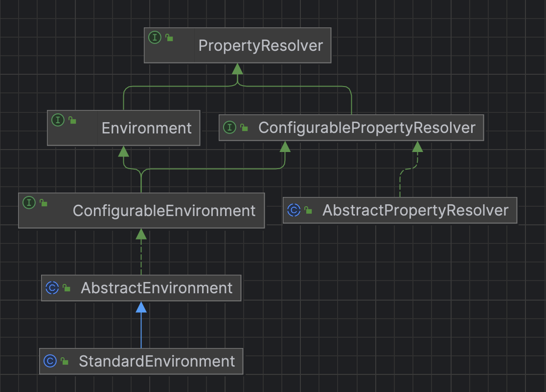Select the ConfigurablePropertyResolver node label
Viewport: 546px width, 392px height.
tap(366, 128)
